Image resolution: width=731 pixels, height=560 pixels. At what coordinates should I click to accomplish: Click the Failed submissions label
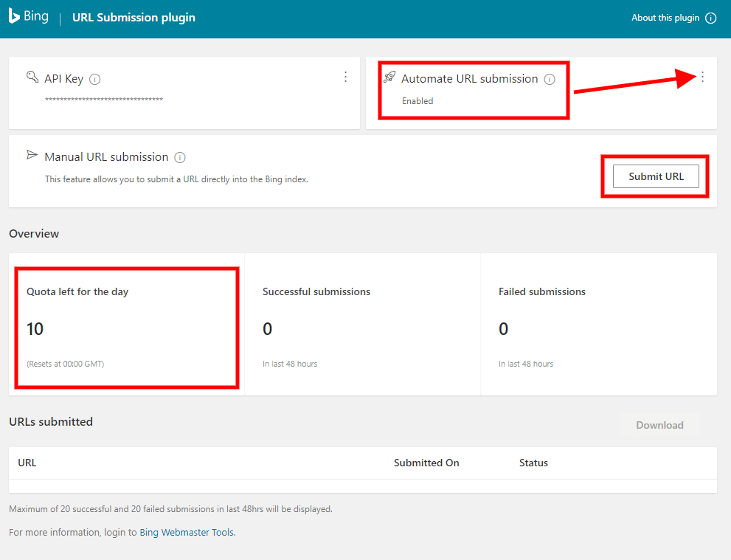[541, 292]
